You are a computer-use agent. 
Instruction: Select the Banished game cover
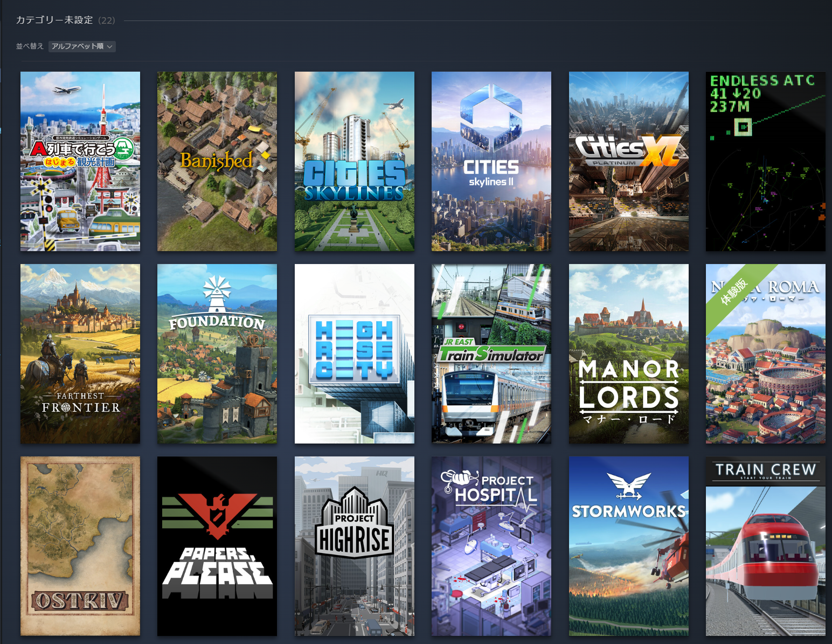[x=217, y=161]
